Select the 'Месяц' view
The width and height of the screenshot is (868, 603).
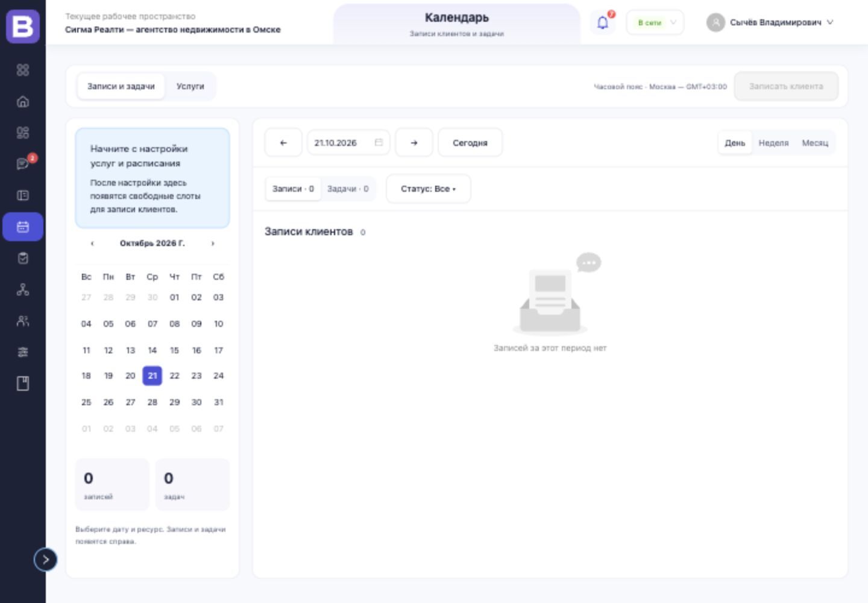(815, 143)
